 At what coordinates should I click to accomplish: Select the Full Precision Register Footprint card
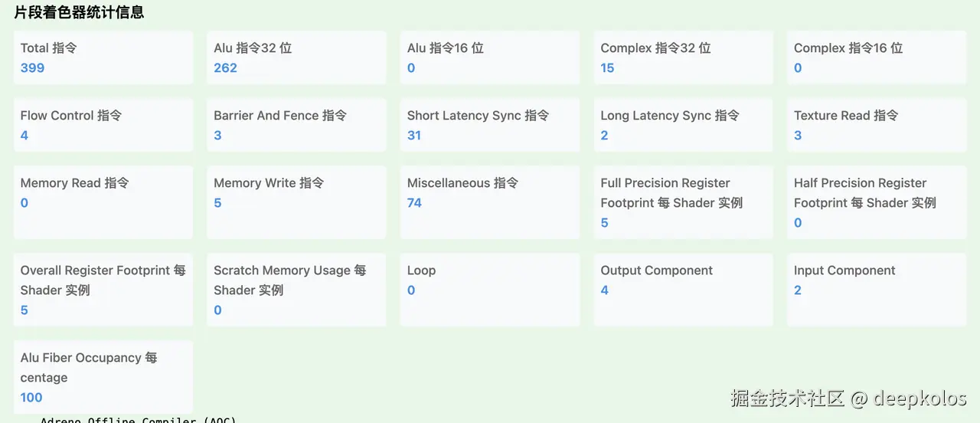pyautogui.click(x=683, y=202)
